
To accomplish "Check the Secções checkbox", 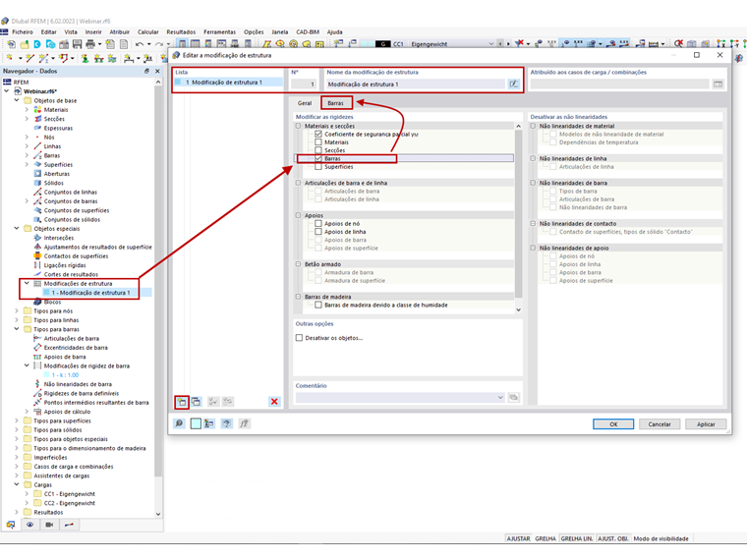I will coord(318,150).
